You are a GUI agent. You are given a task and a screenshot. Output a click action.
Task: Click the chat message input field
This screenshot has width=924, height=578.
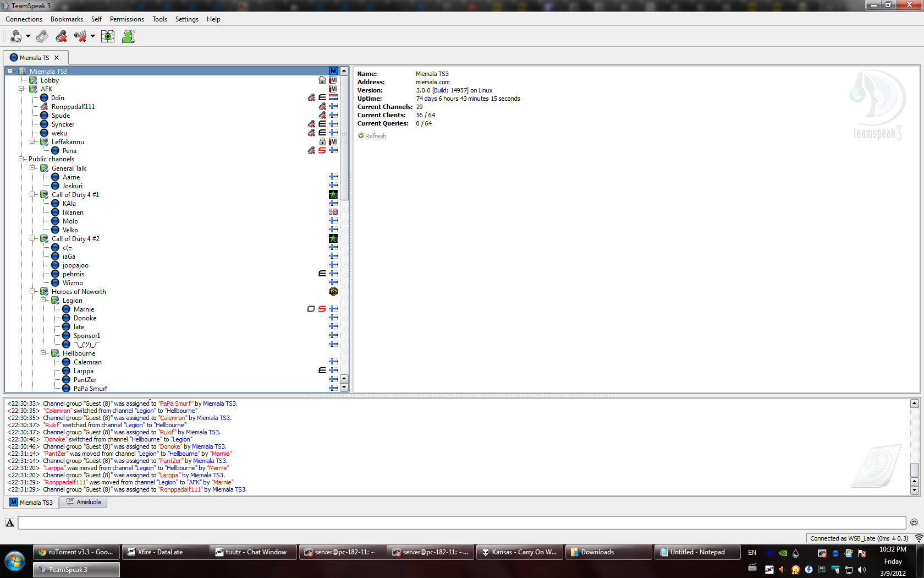click(461, 522)
